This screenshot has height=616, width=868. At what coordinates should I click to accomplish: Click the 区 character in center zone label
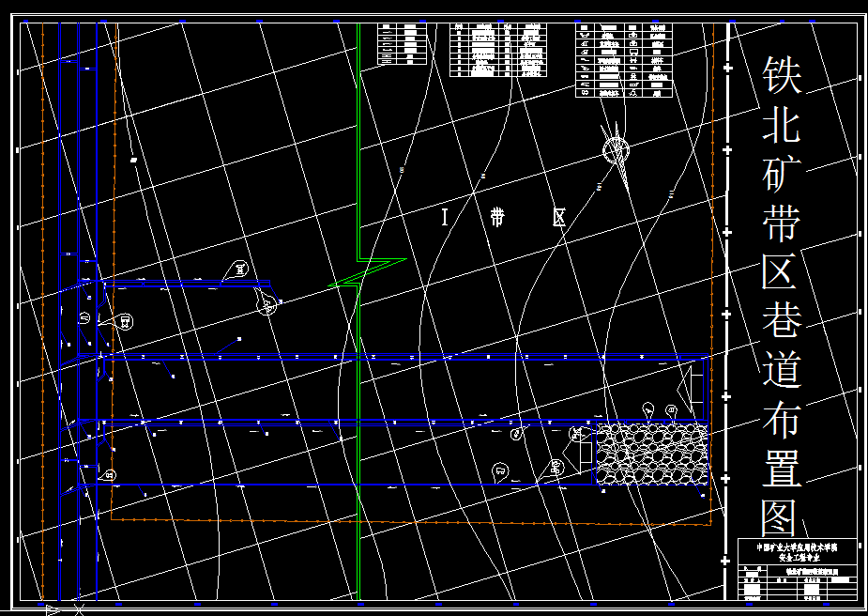(559, 217)
